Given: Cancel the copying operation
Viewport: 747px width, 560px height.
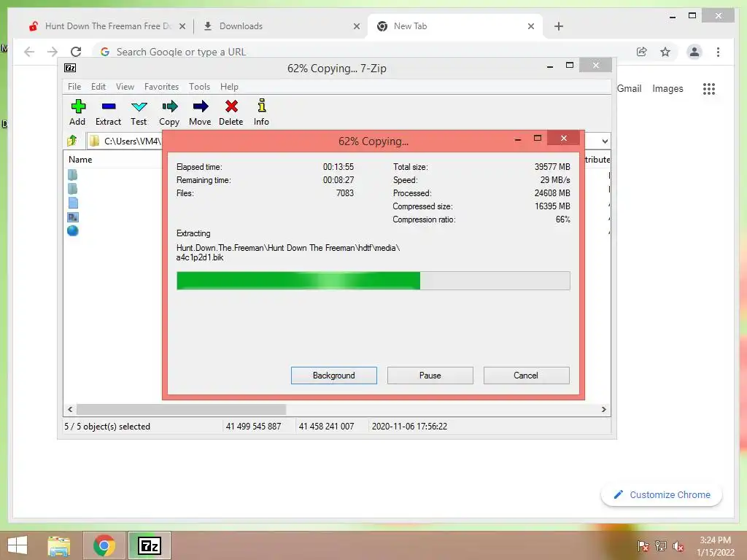Looking at the screenshot, I should point(526,376).
